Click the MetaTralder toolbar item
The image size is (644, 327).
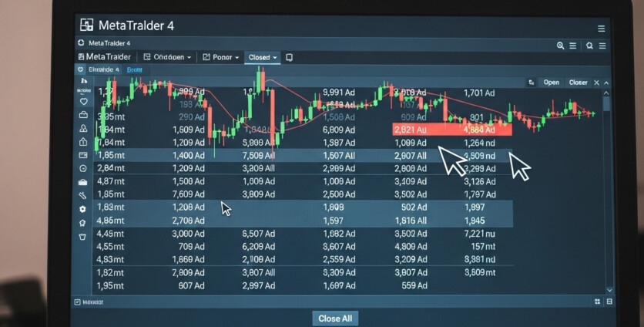tap(104, 57)
